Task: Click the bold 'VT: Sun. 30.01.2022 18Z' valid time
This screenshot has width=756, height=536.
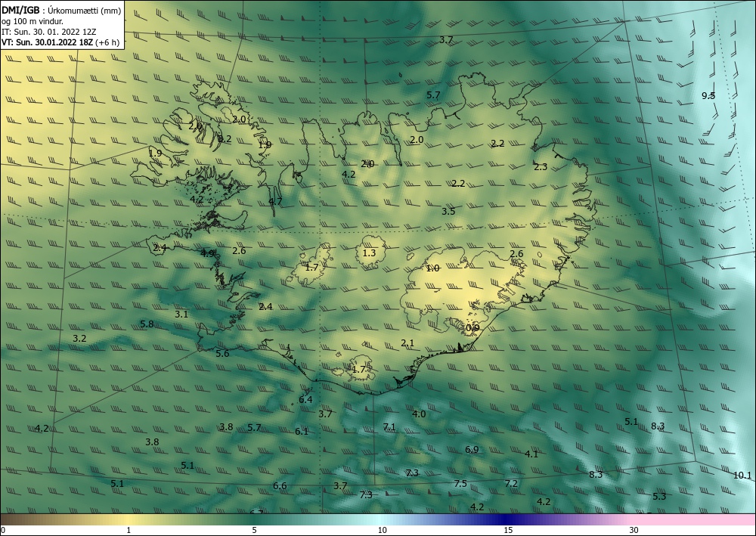Action: coord(48,42)
